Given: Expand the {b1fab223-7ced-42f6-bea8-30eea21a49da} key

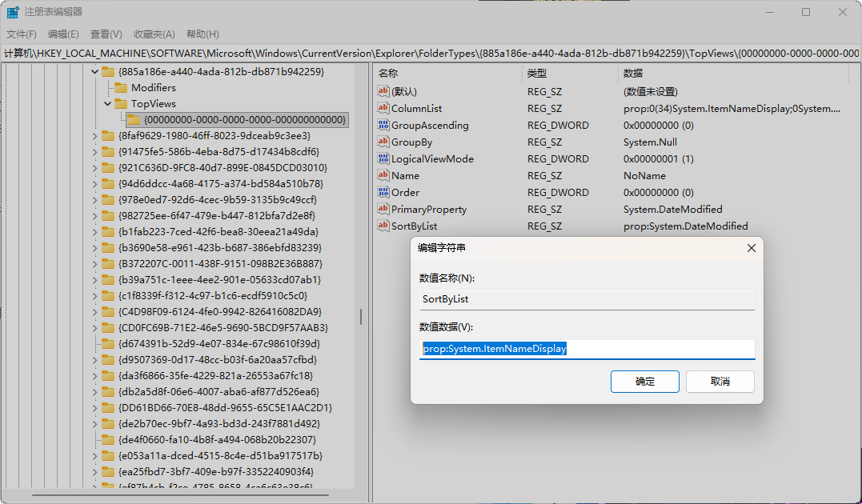Looking at the screenshot, I should pyautogui.click(x=94, y=231).
